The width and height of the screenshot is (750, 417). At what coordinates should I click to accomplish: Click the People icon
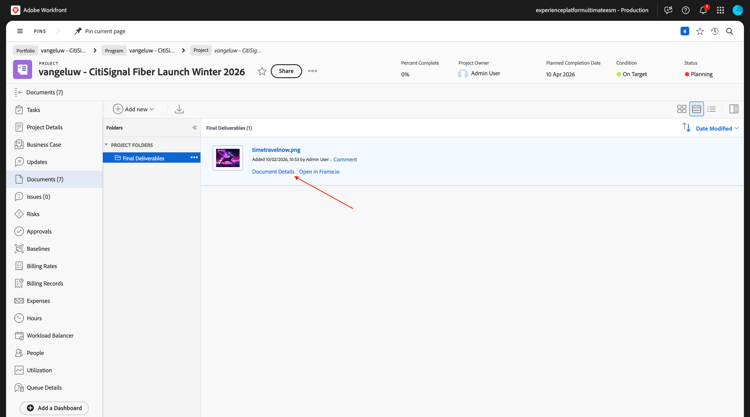coord(19,353)
